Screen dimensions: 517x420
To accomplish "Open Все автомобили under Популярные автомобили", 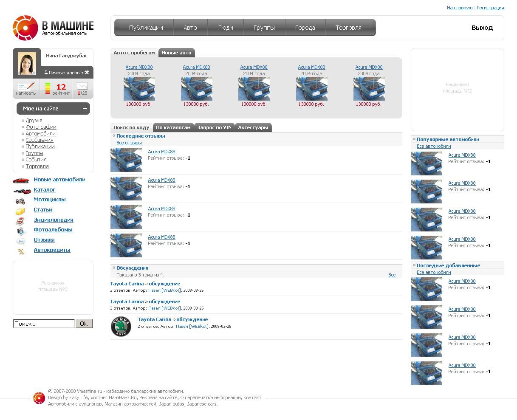I will click(434, 147).
